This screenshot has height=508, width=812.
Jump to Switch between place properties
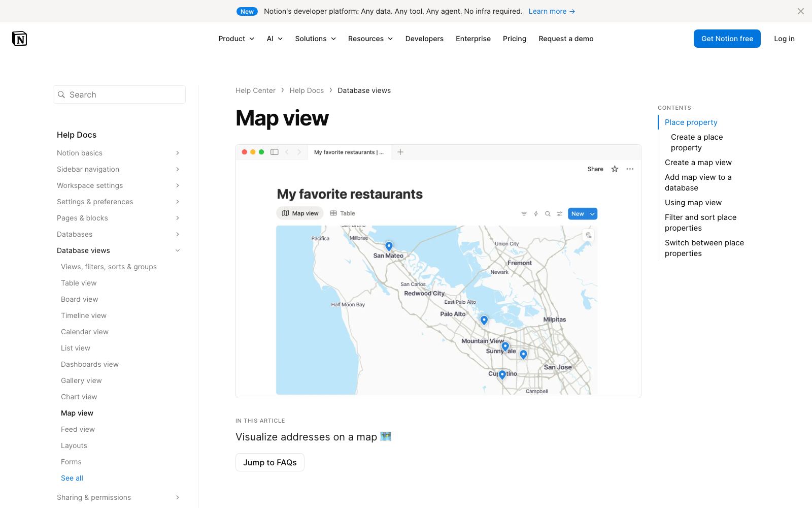coord(704,248)
